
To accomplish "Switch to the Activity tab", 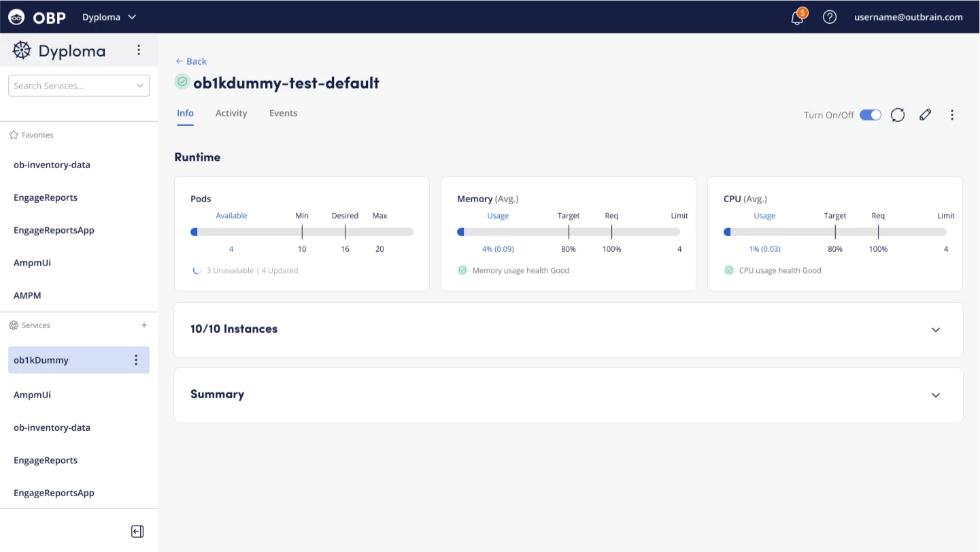I will [231, 113].
